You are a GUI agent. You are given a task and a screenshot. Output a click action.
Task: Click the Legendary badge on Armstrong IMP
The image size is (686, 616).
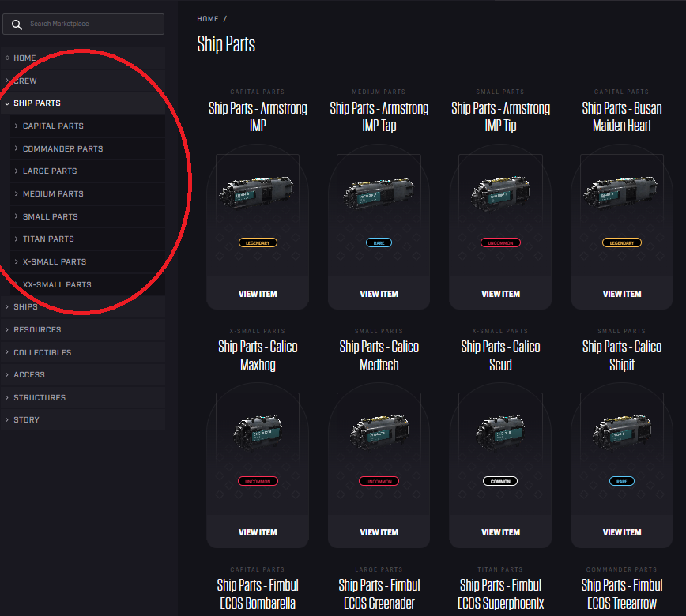pos(258,242)
